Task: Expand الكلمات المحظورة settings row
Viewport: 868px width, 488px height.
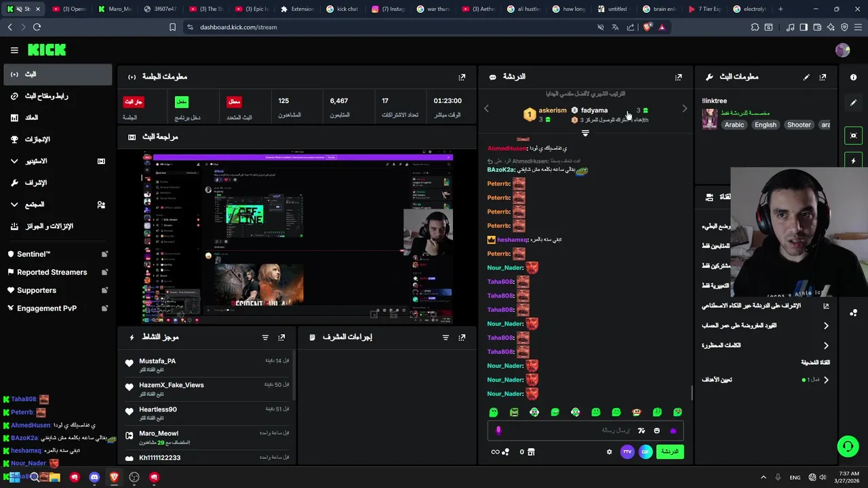Action: pyautogui.click(x=766, y=346)
